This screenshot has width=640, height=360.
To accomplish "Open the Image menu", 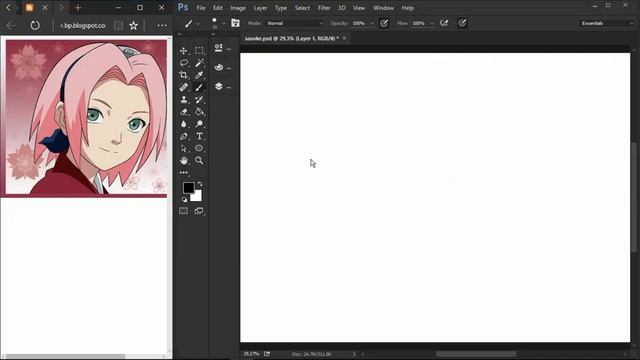I will pyautogui.click(x=238, y=8).
